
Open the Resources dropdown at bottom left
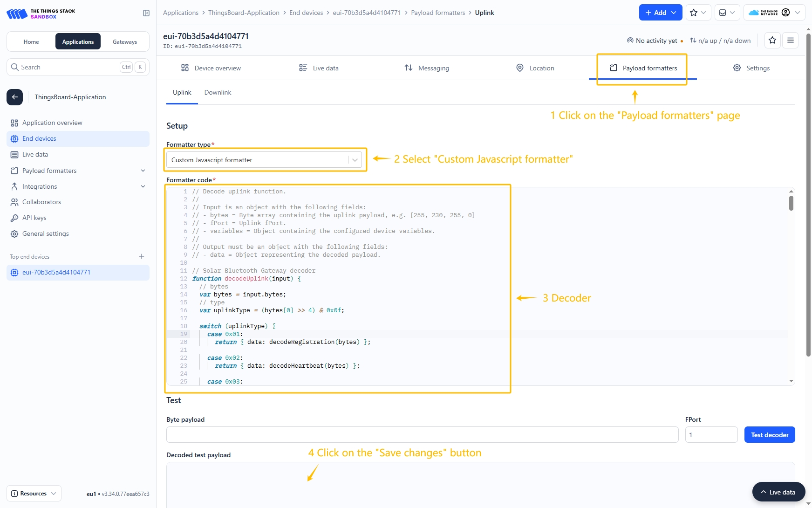click(x=34, y=494)
